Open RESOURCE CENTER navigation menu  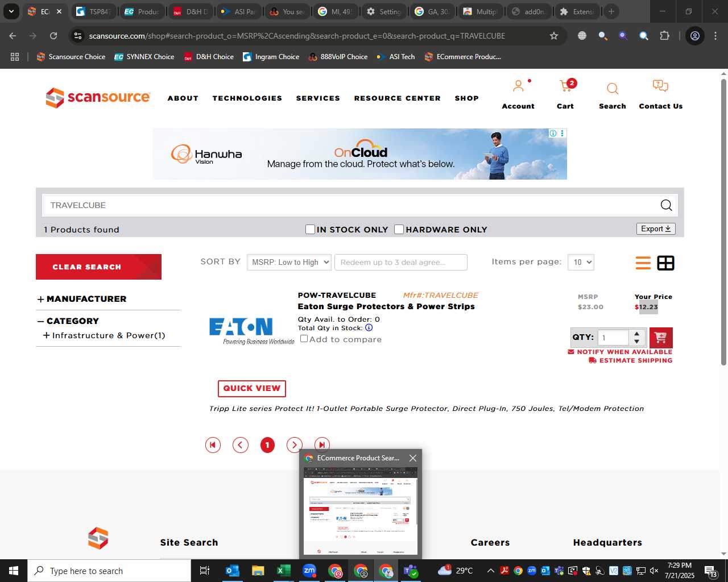click(x=397, y=98)
